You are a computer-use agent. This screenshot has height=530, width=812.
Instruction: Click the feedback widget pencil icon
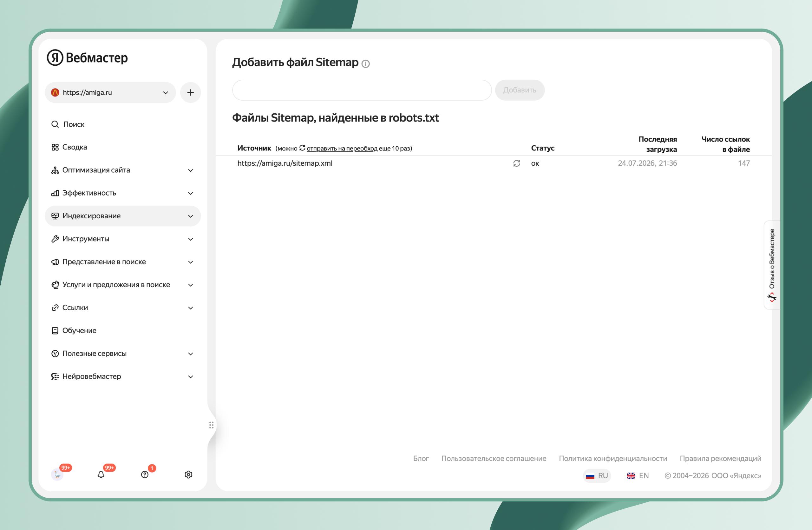[772, 297]
